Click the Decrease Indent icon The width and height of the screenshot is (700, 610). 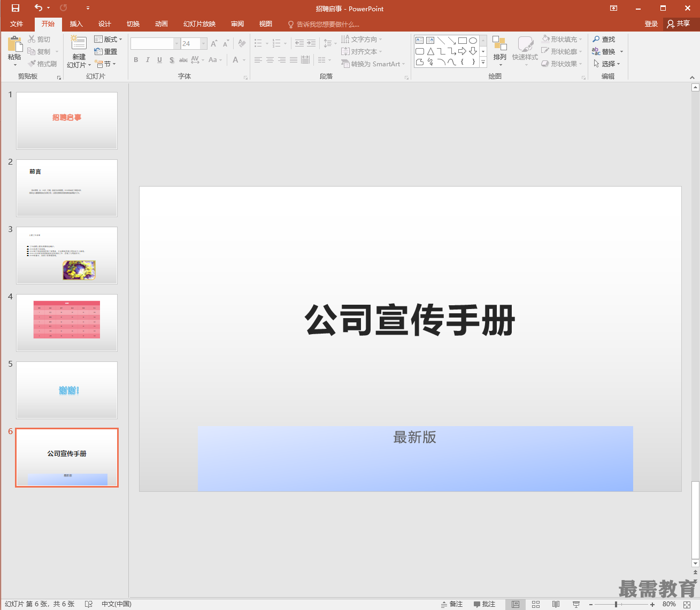click(x=299, y=43)
